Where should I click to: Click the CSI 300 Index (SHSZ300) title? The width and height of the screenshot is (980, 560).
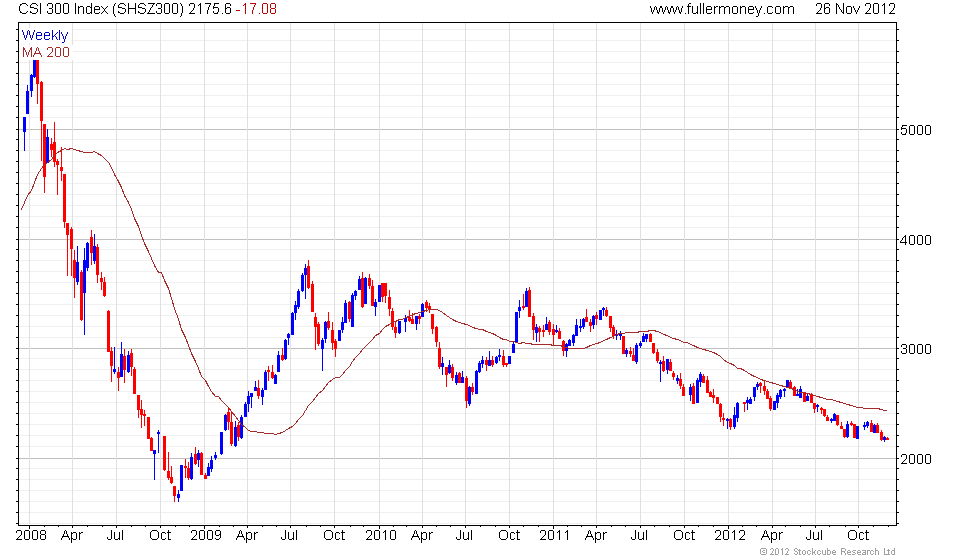(x=101, y=9)
